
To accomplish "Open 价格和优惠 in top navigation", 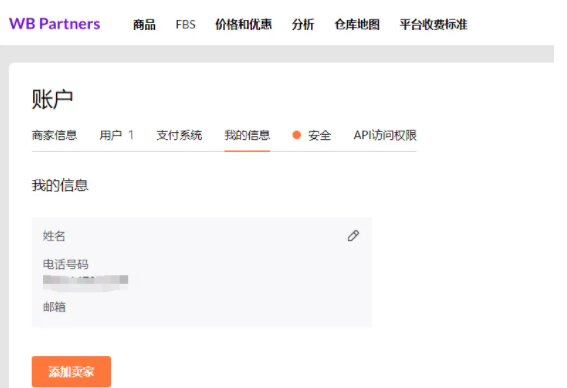I will [x=243, y=25].
